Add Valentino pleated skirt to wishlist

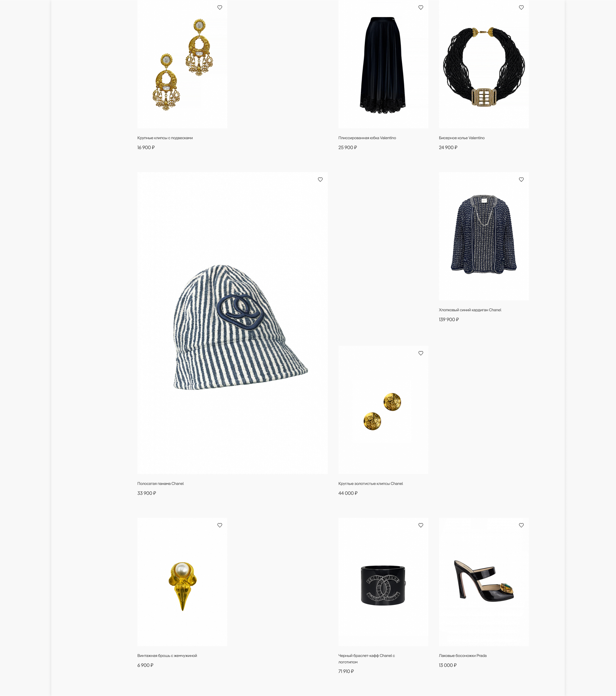[x=421, y=7]
